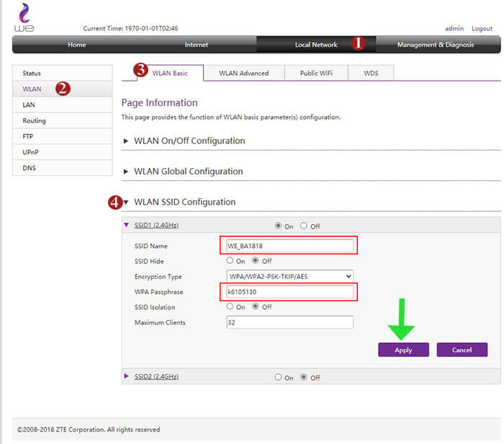Image resolution: width=504 pixels, height=444 pixels.
Task: Open Routing in the sidebar
Action: [34, 120]
